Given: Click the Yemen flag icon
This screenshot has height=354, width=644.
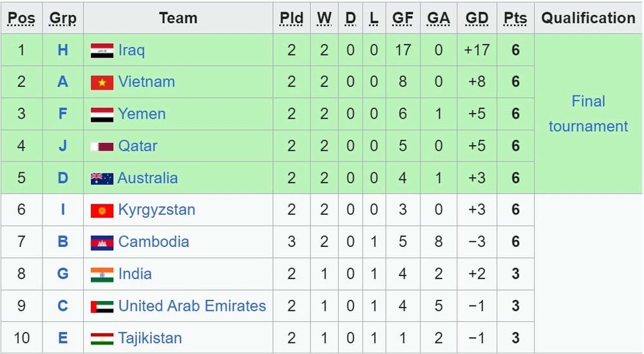Looking at the screenshot, I should coord(102,115).
